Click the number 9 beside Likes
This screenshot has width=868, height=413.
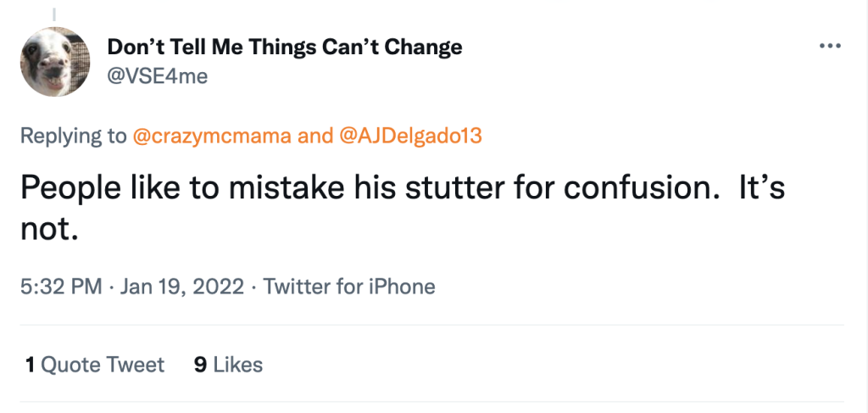point(201,365)
